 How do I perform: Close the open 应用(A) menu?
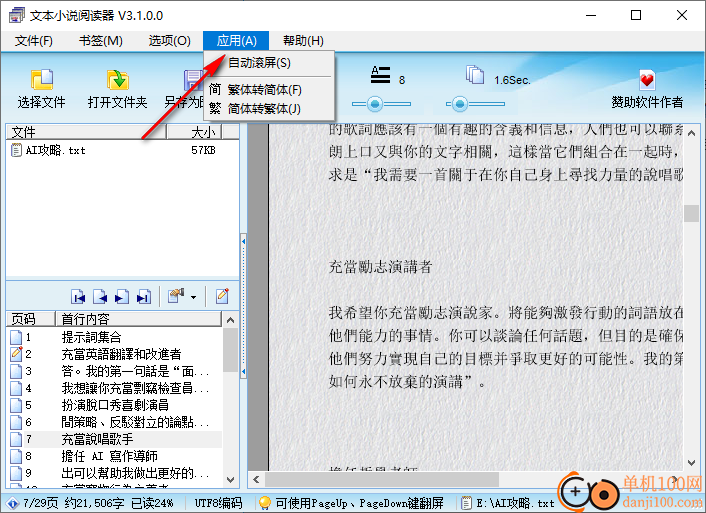pyautogui.click(x=236, y=41)
